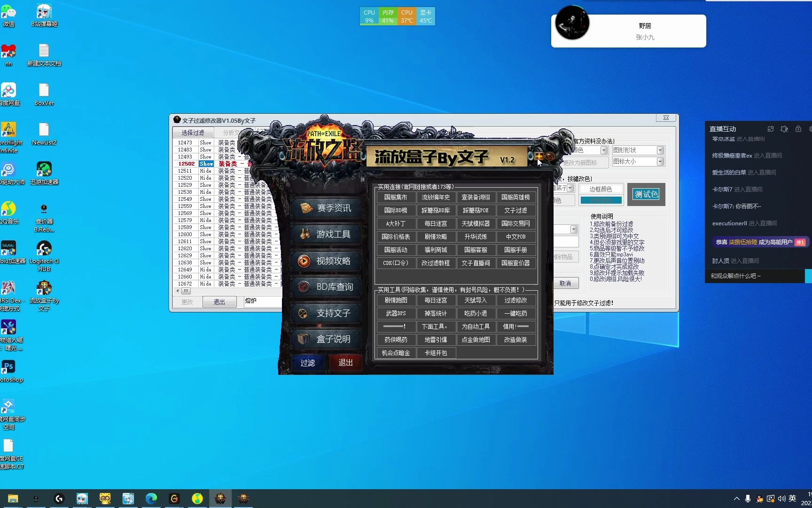
Task: Open the 视频攻略 sidebar section
Action: (326, 261)
